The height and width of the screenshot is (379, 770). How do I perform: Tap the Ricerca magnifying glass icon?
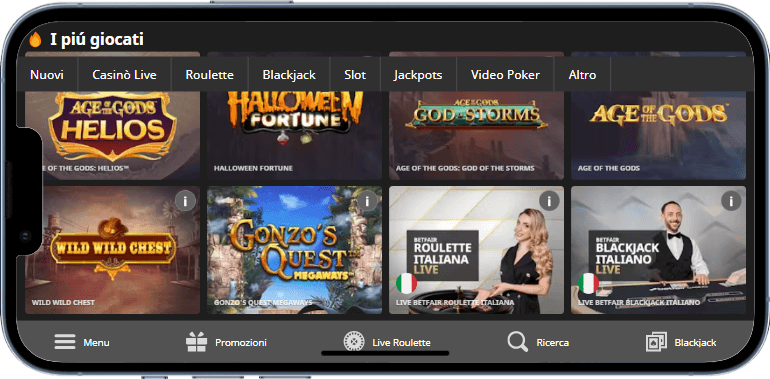[x=518, y=342]
